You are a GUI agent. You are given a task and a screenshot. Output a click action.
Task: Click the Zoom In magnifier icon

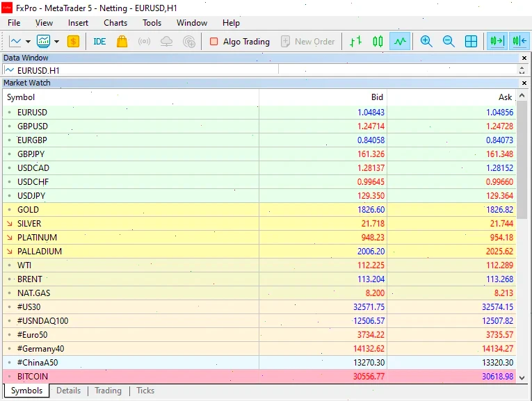coord(426,42)
